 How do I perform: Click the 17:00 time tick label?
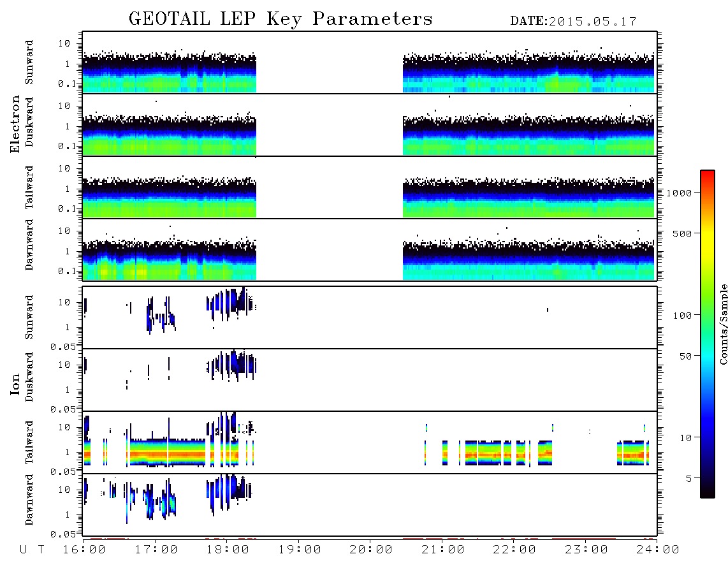point(156,550)
